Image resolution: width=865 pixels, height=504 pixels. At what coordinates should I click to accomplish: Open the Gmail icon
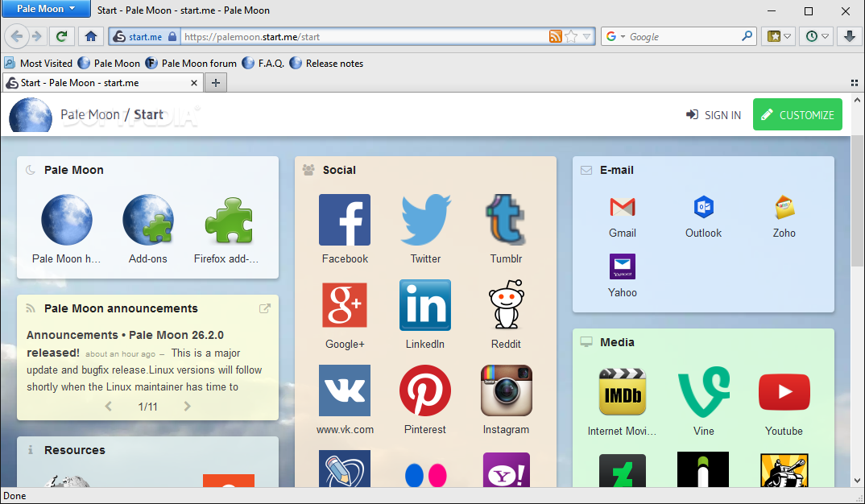(x=623, y=208)
